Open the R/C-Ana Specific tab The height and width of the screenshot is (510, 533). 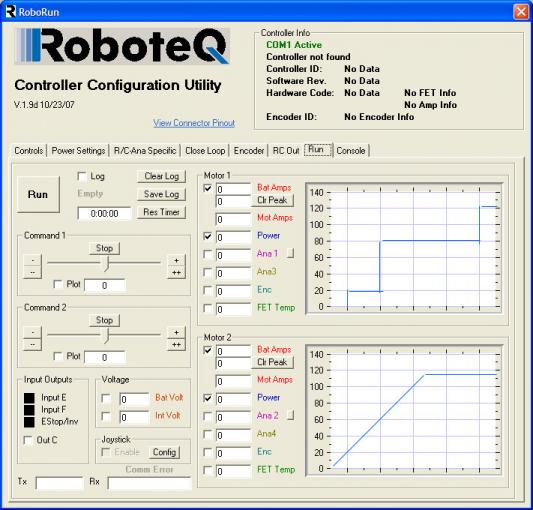coord(145,151)
